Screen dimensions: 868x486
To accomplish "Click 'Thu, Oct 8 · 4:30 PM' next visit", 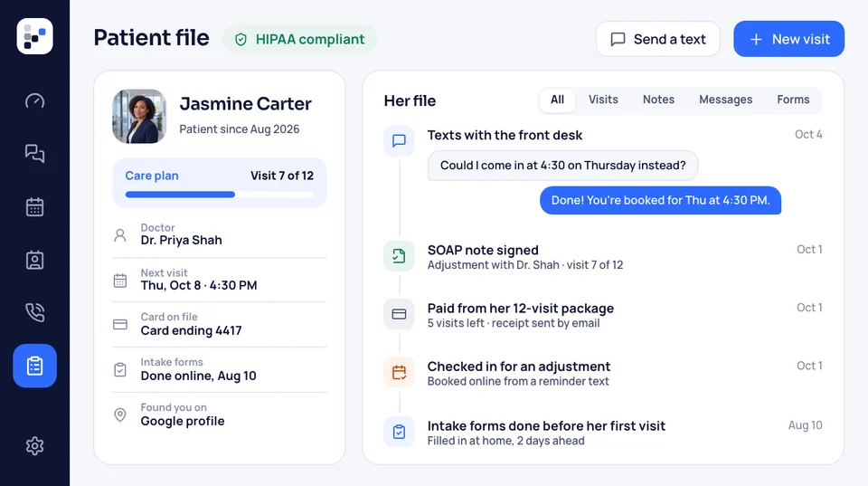I will (x=199, y=285).
